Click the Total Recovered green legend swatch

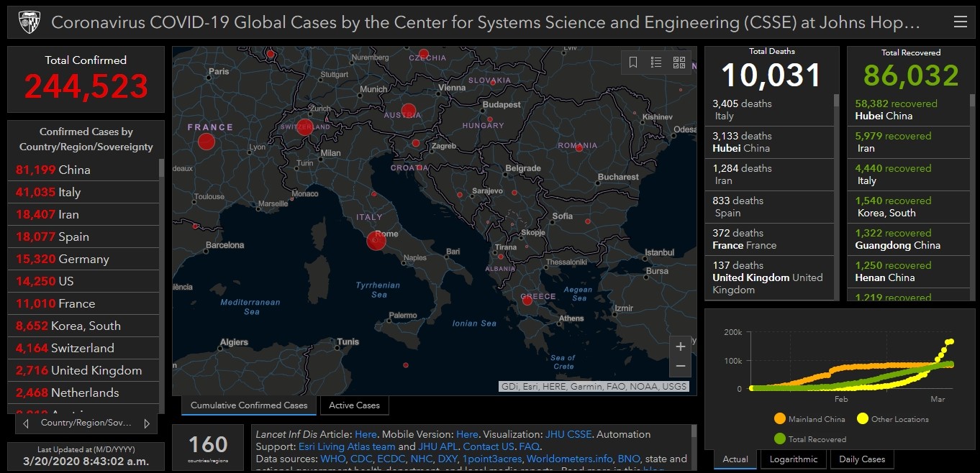[x=780, y=438]
